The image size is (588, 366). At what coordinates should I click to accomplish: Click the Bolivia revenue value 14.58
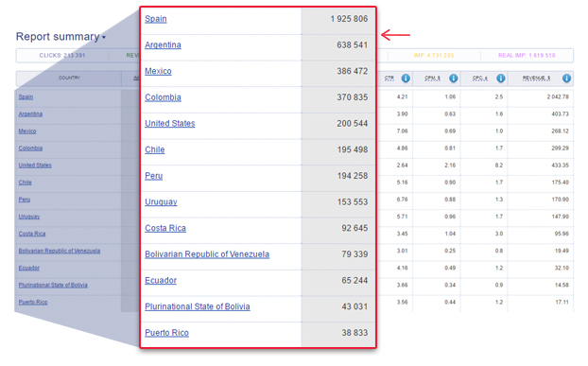tap(562, 285)
